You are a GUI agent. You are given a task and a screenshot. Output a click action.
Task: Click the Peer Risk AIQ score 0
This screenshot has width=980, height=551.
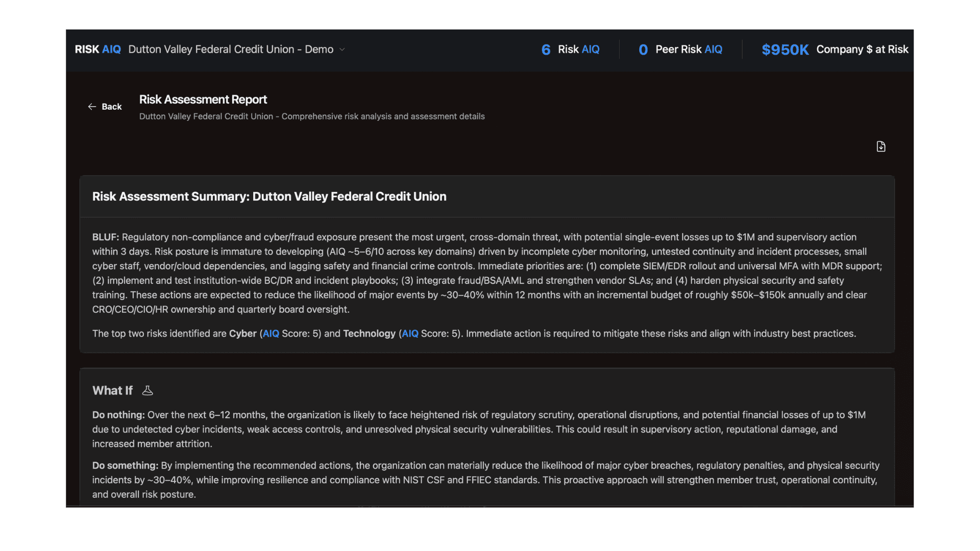(x=643, y=49)
